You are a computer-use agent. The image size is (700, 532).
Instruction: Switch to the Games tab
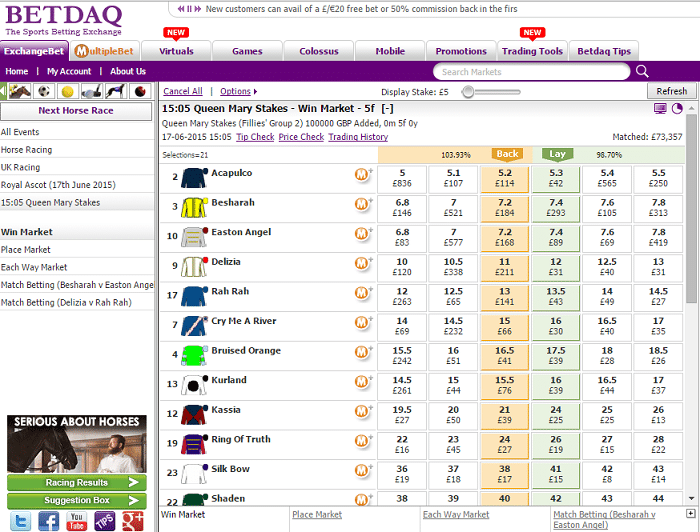click(247, 51)
